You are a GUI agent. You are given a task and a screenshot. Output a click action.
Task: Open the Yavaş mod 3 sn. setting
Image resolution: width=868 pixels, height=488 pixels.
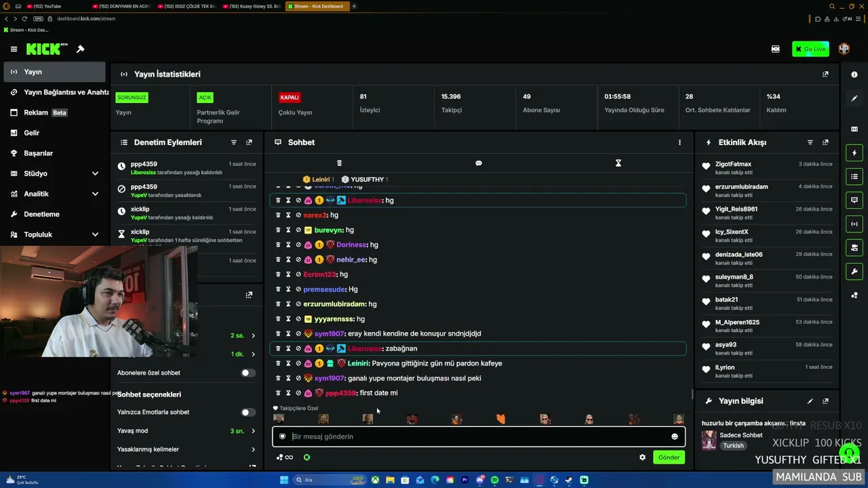(x=186, y=431)
